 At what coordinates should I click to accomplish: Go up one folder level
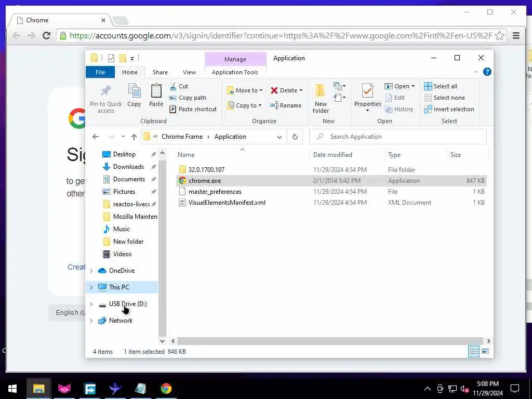point(134,137)
